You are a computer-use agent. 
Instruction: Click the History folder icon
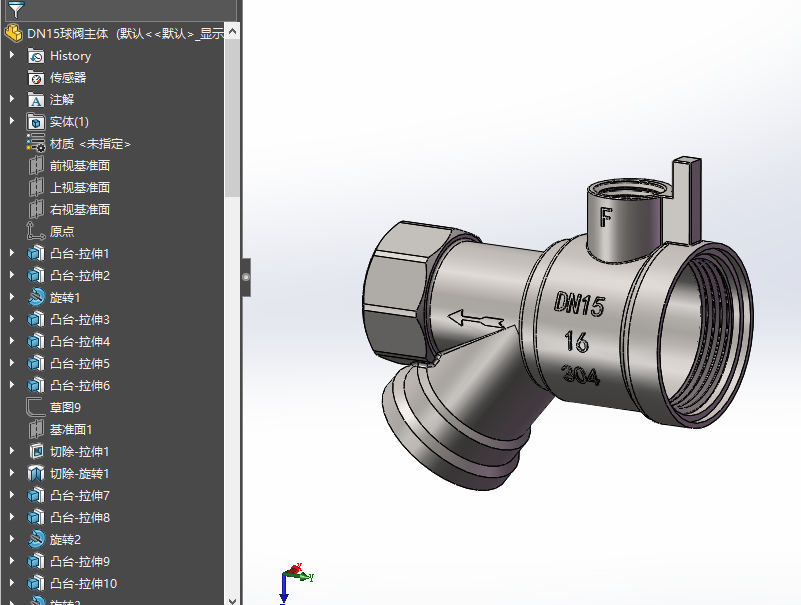[36, 56]
